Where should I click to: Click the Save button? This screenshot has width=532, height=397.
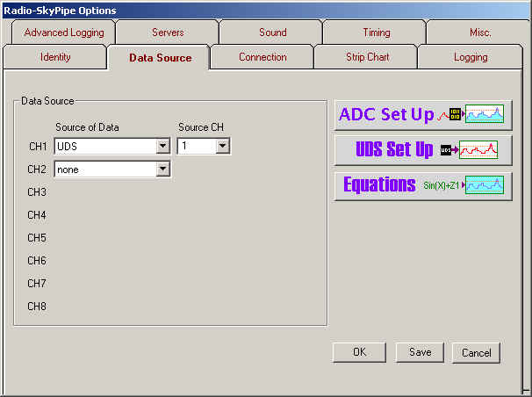click(x=420, y=352)
